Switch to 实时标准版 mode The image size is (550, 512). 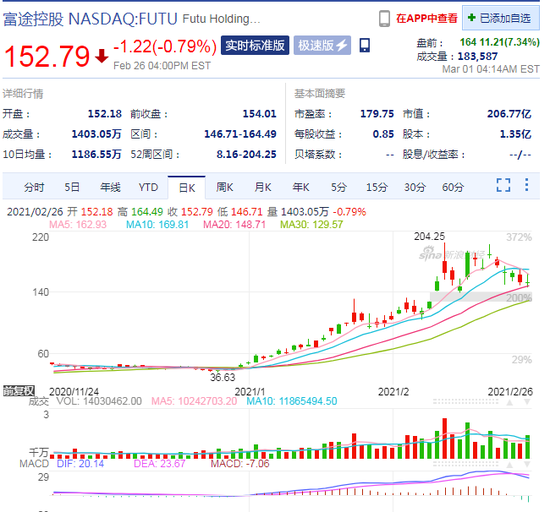click(x=255, y=45)
